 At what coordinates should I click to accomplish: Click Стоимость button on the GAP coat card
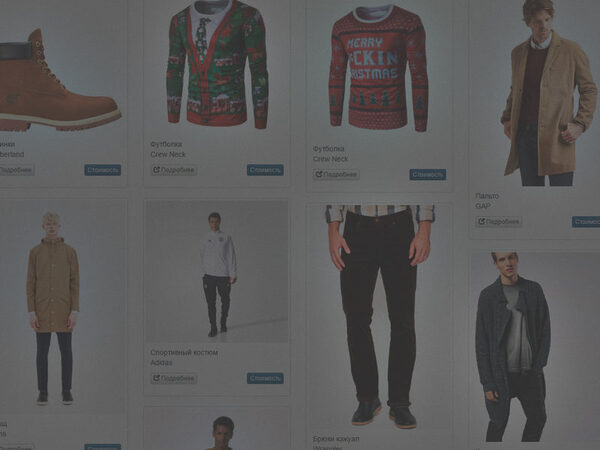coord(586,222)
